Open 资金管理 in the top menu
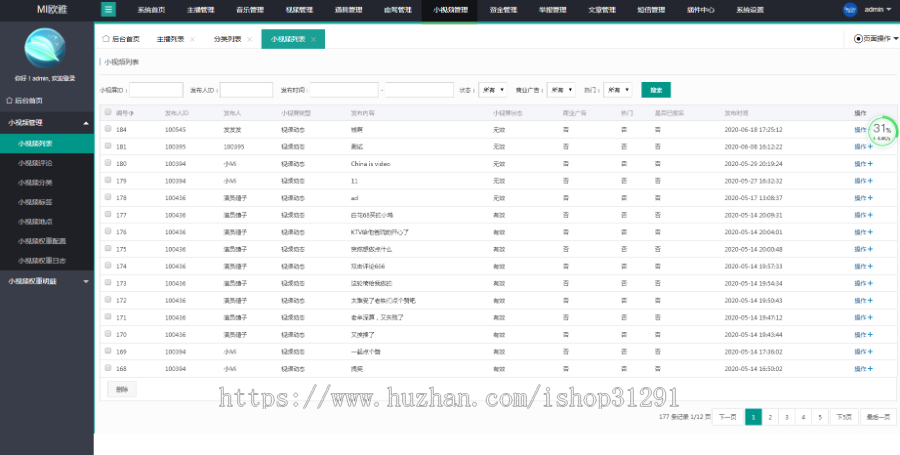Viewport: 900px width, 455px height. [x=503, y=10]
